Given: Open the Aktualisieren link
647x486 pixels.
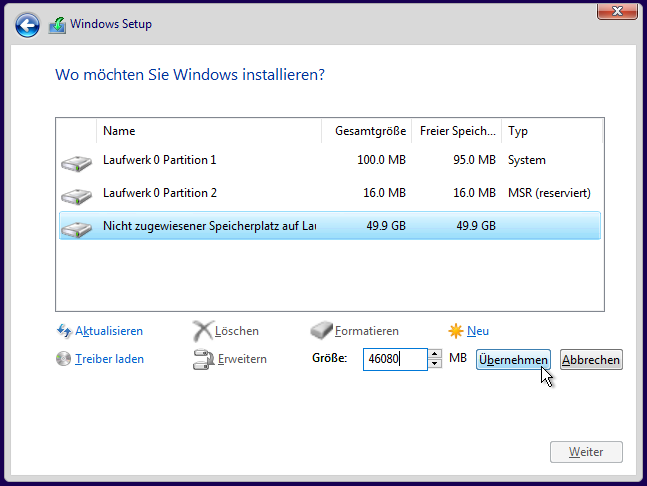Looking at the screenshot, I should pyautogui.click(x=109, y=331).
